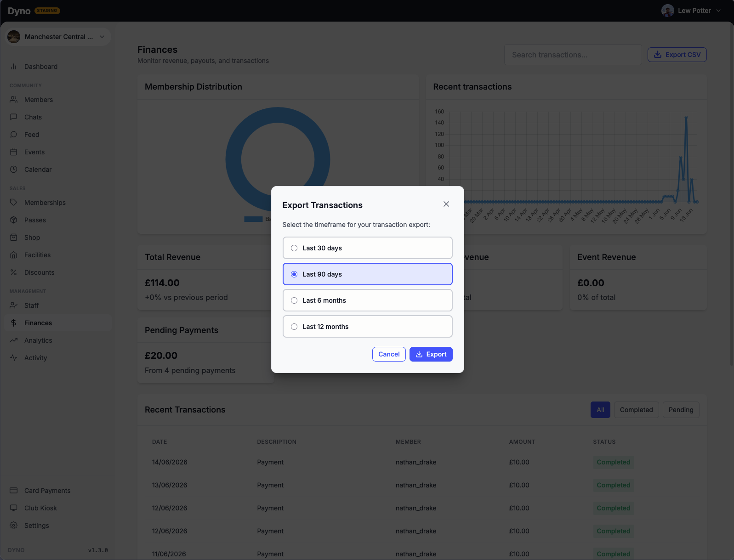Filter transactions by Pending
This screenshot has width=734, height=560.
click(681, 410)
